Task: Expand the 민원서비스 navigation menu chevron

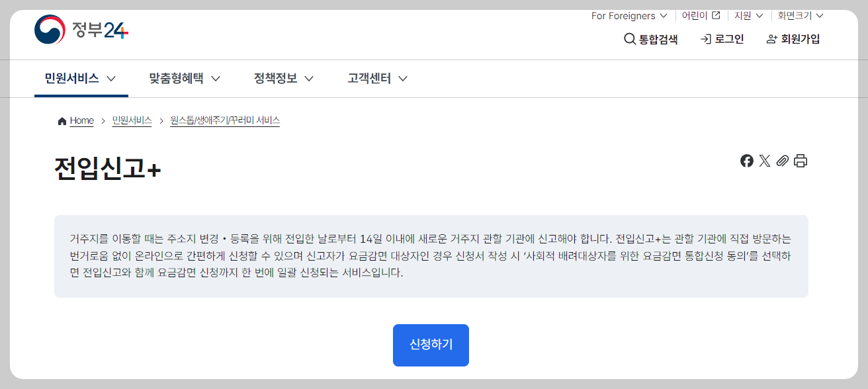Action: point(112,78)
